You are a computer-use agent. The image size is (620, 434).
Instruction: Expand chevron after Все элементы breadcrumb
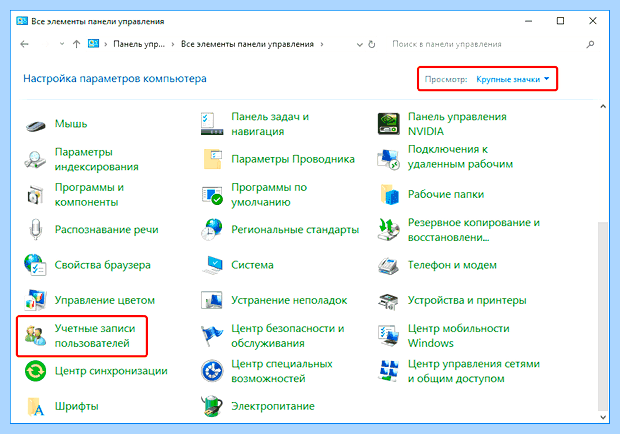pos(322,44)
